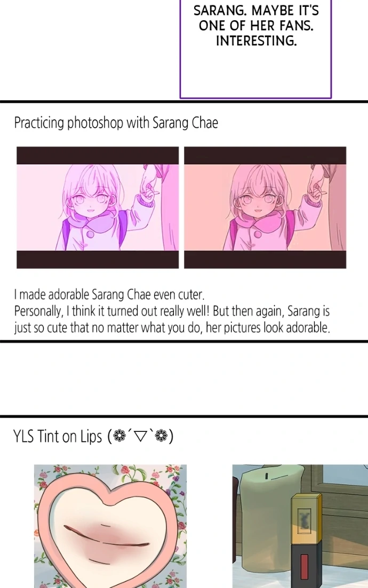Click the pink coat button in right photo
The height and width of the screenshot is (588, 368).
(x=258, y=234)
